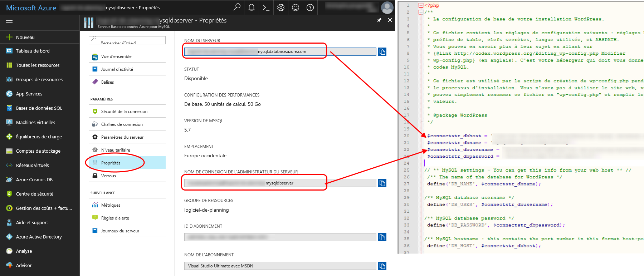644x276 pixels.
Task: Copy the subscription ID
Action: click(382, 237)
